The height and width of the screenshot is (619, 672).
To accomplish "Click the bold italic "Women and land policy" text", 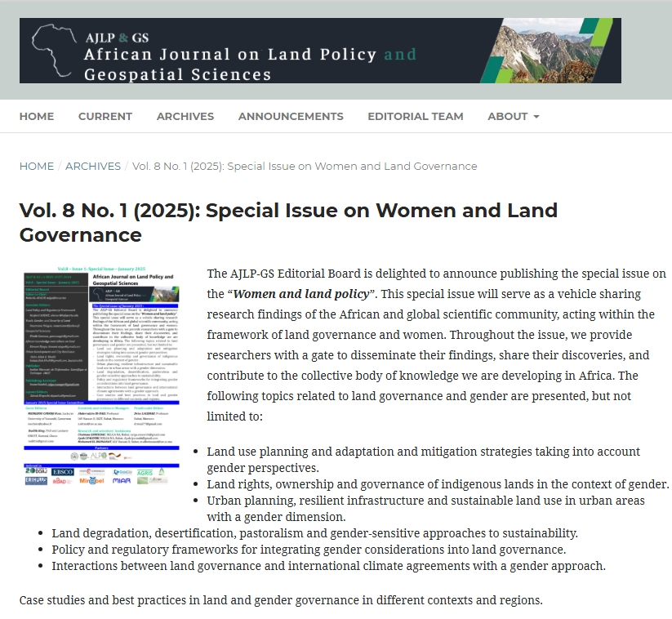I will 304,294.
